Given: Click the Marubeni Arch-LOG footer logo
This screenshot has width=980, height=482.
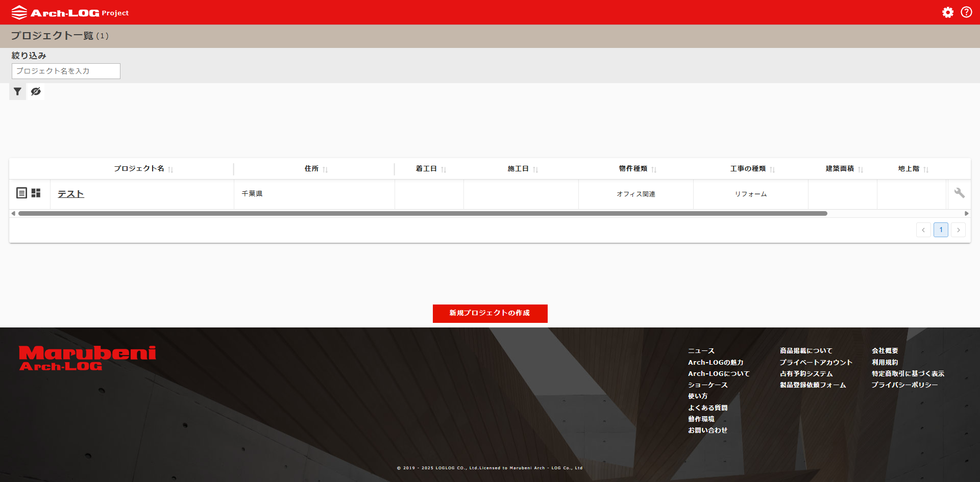Looking at the screenshot, I should tap(87, 358).
